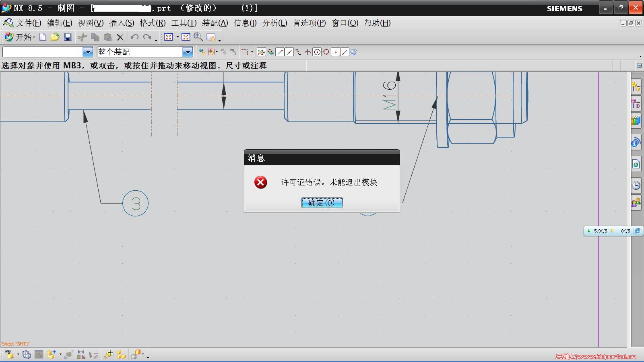Open the Internet Explorer sidebar tab
This screenshot has height=362, width=644.
636,164
